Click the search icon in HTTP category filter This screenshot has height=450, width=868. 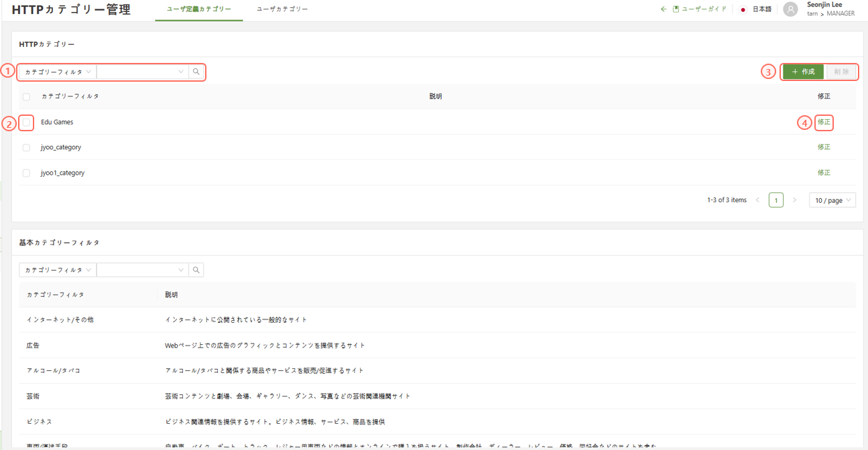196,72
